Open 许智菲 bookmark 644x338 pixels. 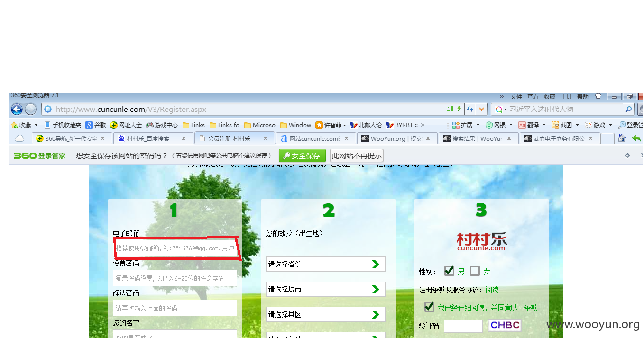331,125
